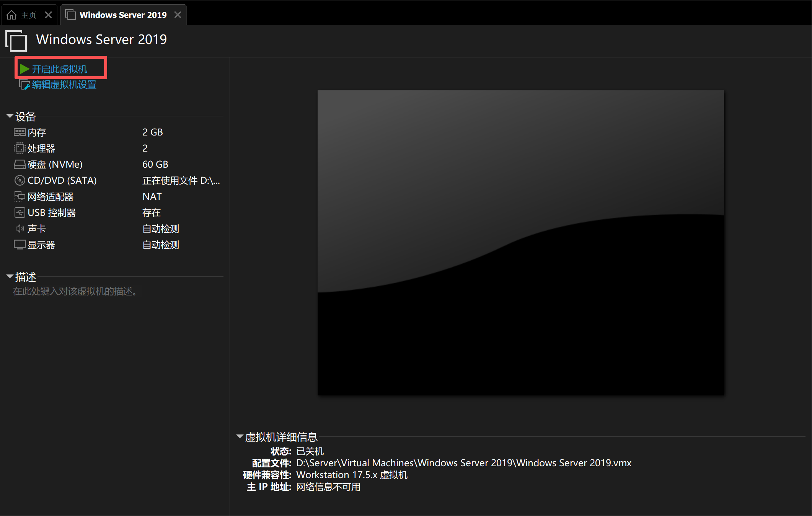Screen dimensions: 812x516
Task: Select the 声卡 device label
Action: click(x=37, y=229)
